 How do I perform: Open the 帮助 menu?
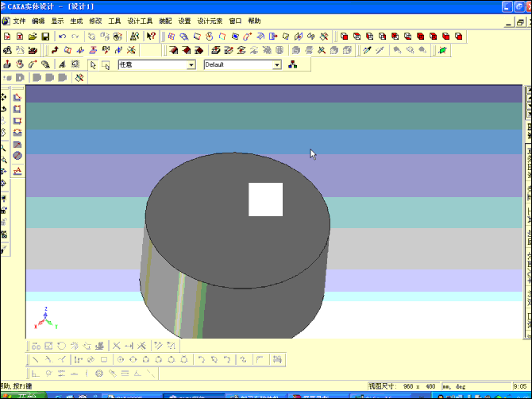pos(254,21)
